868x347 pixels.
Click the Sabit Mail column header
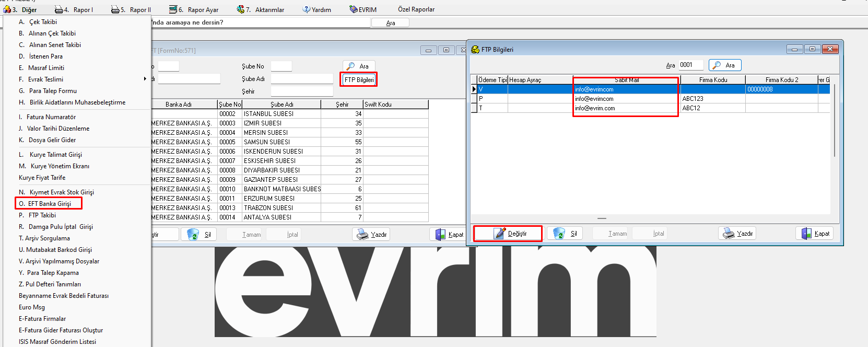click(627, 80)
